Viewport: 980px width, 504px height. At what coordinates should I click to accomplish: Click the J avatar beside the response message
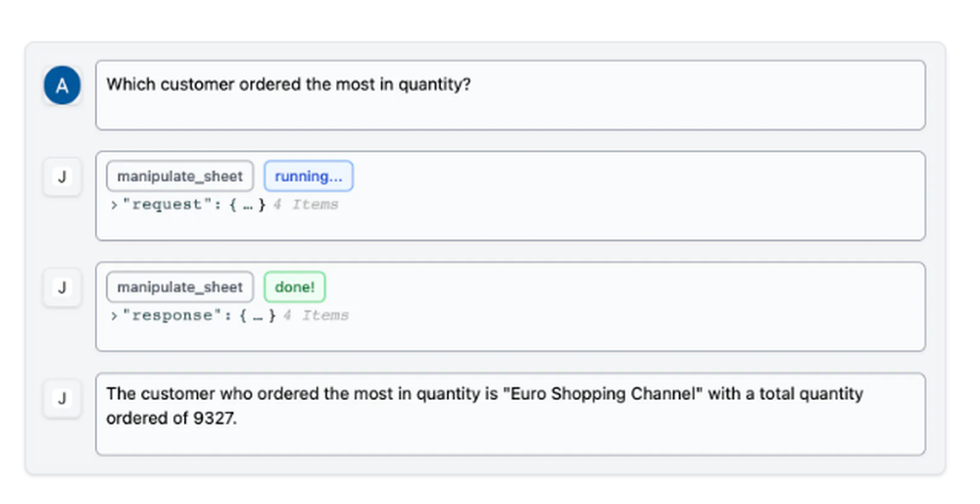tap(62, 288)
